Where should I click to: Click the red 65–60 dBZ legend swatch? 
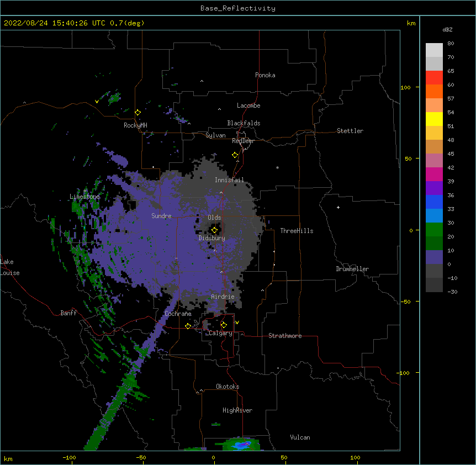[434, 78]
